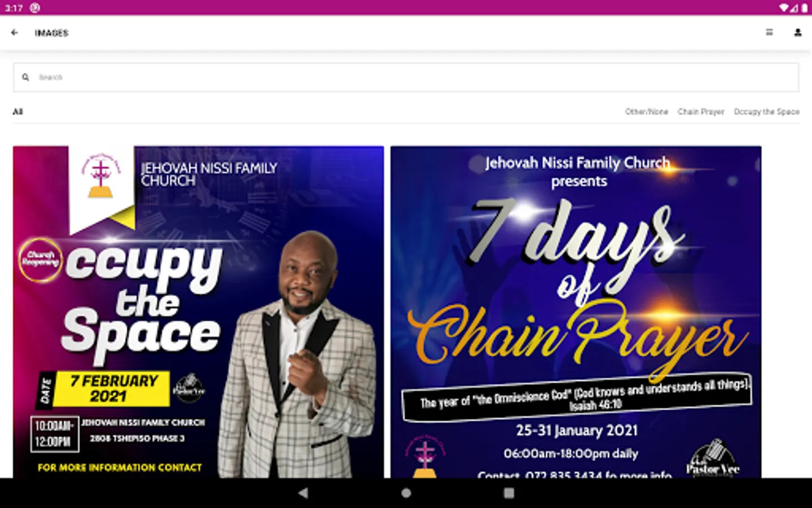Viewport: 812px width, 508px height.
Task: Open the user profile icon
Action: pos(797,33)
